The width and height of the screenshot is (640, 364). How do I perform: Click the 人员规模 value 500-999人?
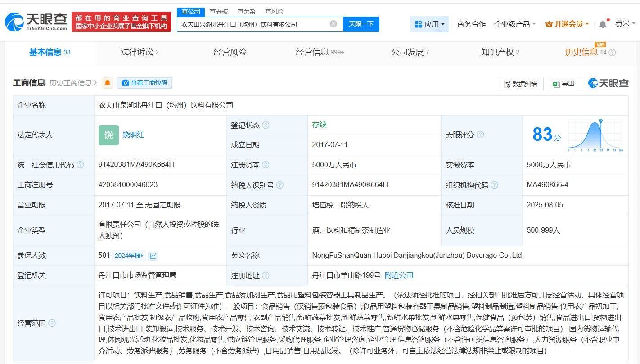[543, 230]
